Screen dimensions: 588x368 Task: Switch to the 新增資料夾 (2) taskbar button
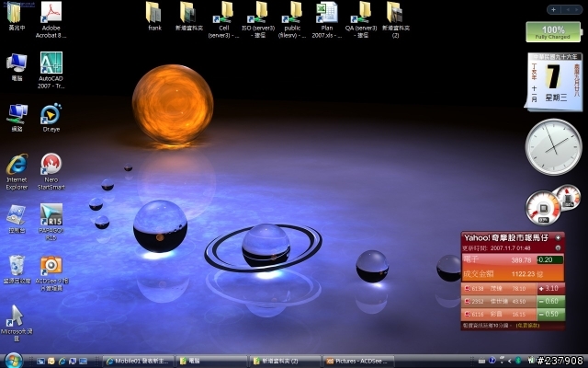pyautogui.click(x=285, y=362)
